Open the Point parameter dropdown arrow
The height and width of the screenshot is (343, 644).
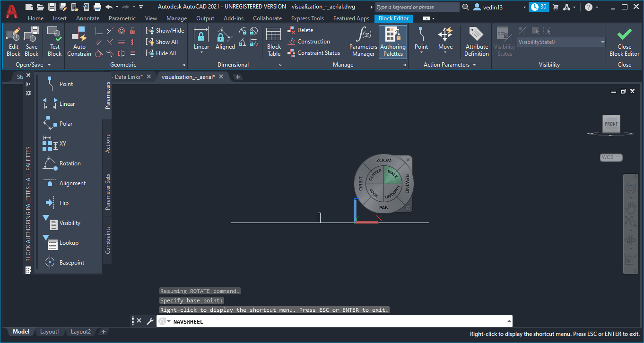[421, 53]
